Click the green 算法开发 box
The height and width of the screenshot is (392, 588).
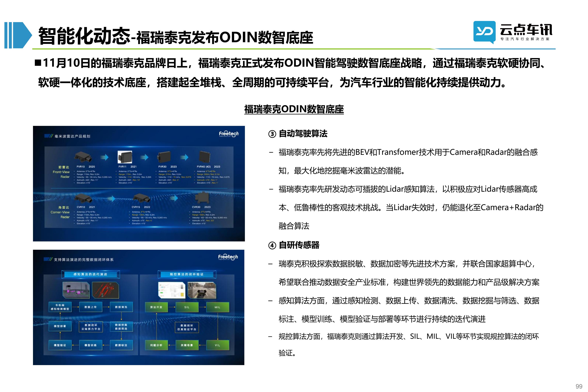tap(156, 307)
